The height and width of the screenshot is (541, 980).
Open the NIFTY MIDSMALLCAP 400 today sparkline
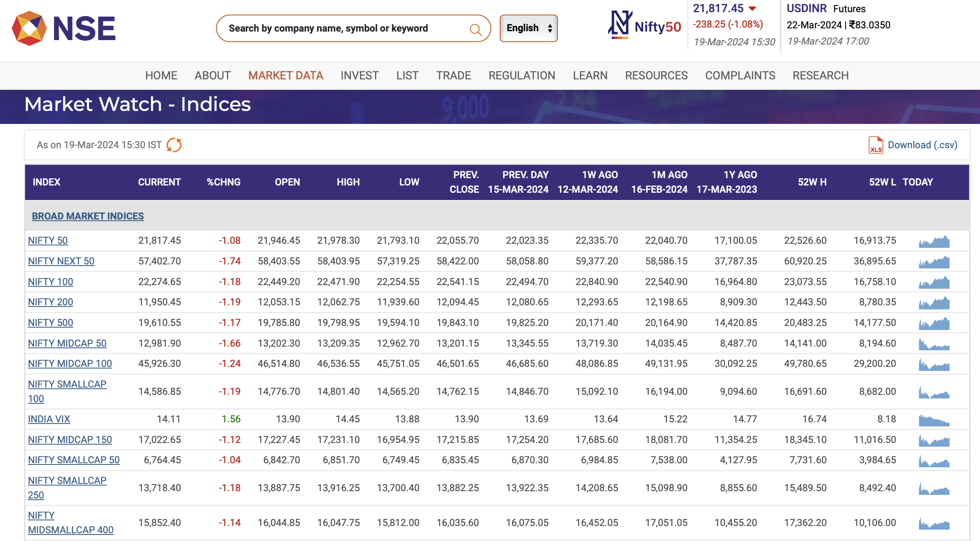click(x=934, y=523)
